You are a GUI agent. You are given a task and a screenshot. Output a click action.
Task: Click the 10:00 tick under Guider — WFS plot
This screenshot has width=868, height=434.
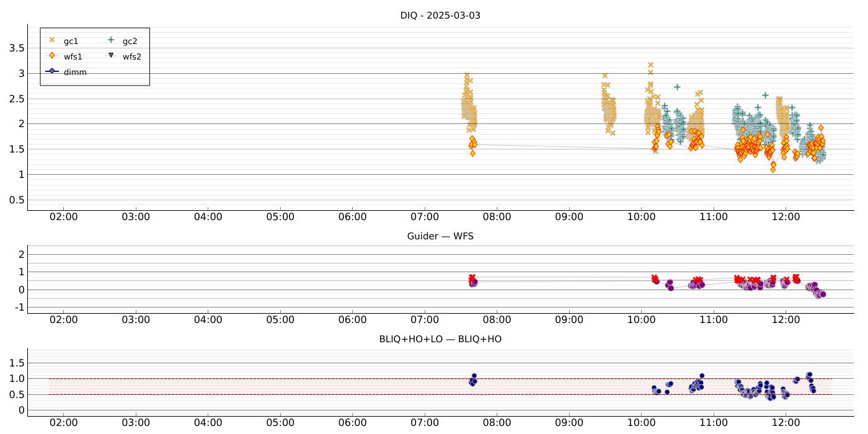[x=641, y=320]
